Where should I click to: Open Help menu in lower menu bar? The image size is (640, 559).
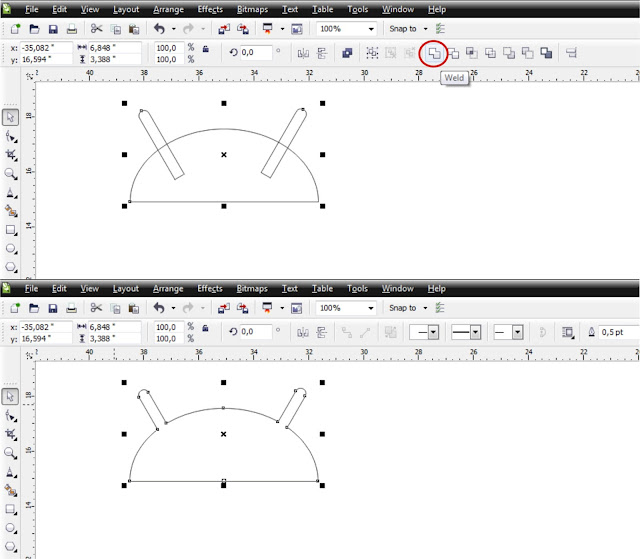click(x=436, y=288)
